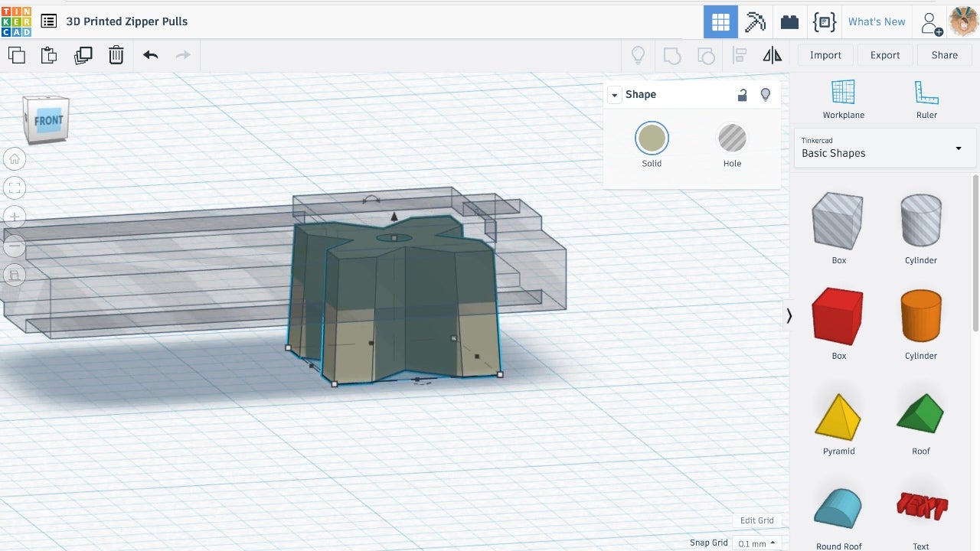Click the Mirror tool icon

click(773, 55)
